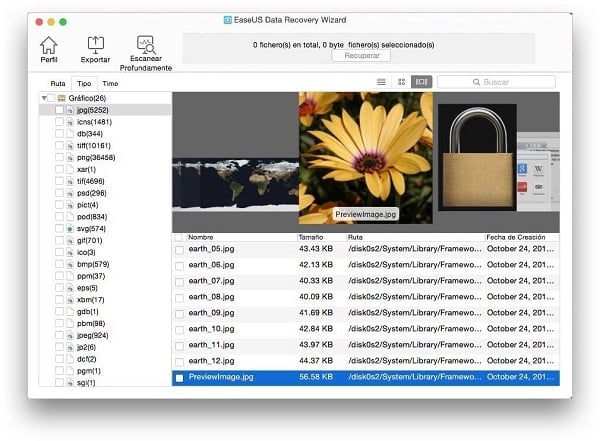Click the svg(574) file type icon

point(70,229)
